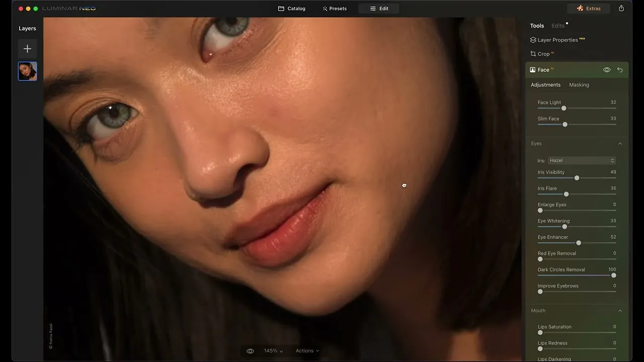Click the Face tool header icon

coord(533,70)
